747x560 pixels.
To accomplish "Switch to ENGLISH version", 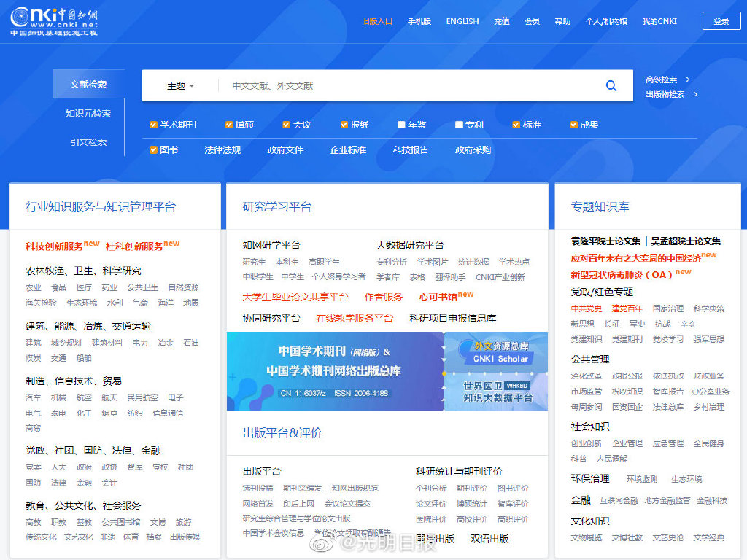I will 462,21.
